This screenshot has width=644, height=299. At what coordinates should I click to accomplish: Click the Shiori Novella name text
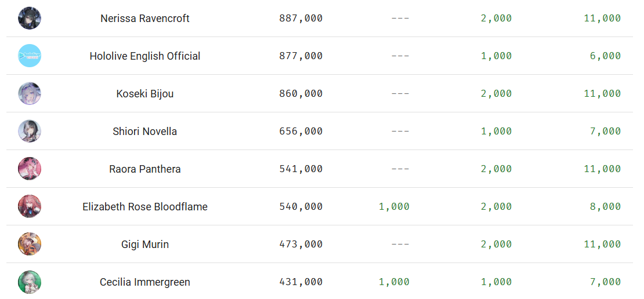tap(145, 132)
